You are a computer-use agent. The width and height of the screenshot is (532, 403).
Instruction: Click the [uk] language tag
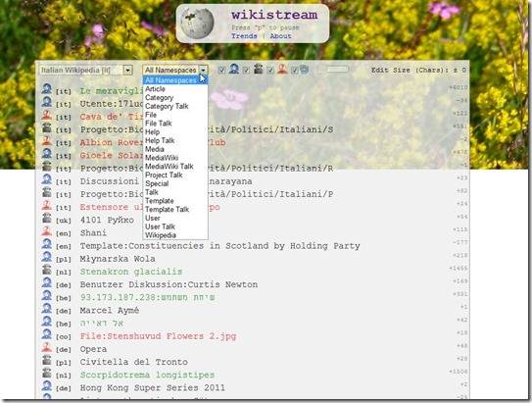coord(64,221)
